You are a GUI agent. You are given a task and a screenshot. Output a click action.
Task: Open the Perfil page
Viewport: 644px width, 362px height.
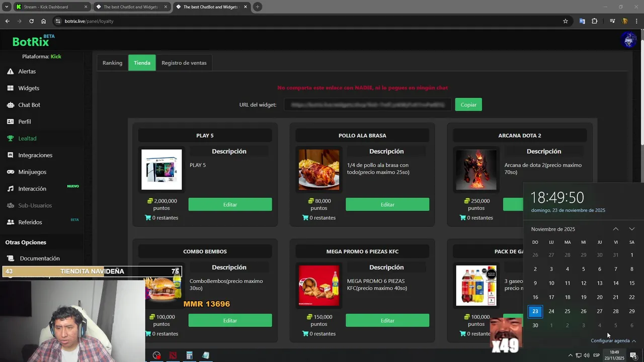point(25,122)
